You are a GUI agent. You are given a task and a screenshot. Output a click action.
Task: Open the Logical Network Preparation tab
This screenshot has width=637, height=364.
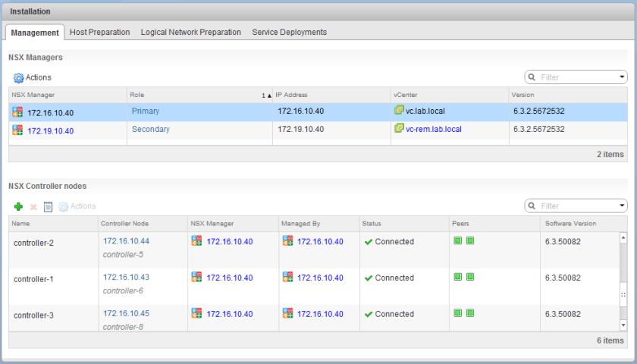(190, 32)
